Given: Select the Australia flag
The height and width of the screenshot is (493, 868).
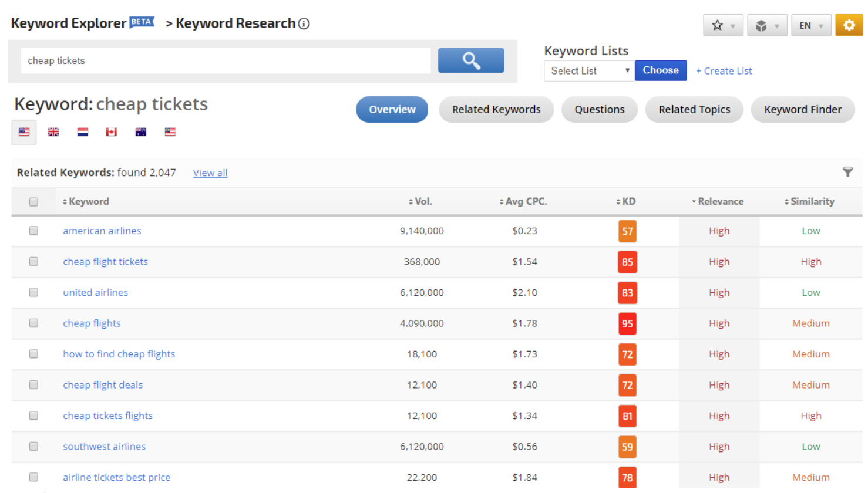Looking at the screenshot, I should point(141,132).
